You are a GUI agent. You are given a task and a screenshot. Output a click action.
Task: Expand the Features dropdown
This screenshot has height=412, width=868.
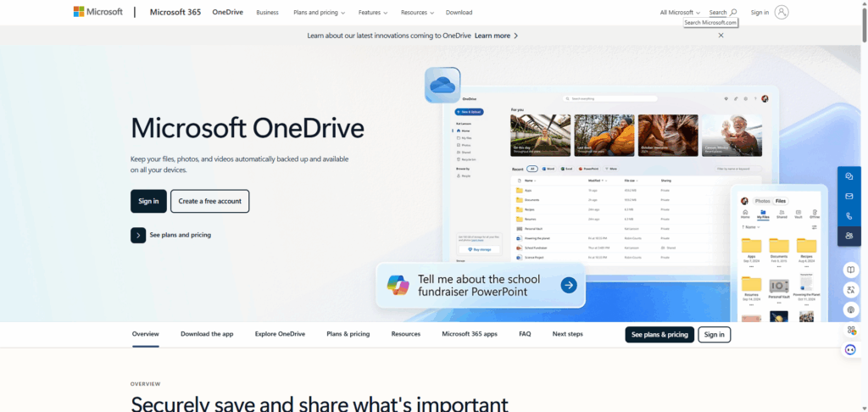373,12
